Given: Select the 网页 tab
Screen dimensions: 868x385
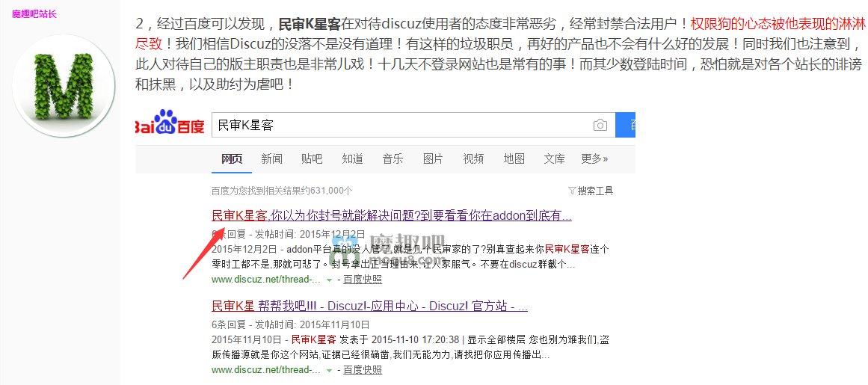Looking at the screenshot, I should [232, 158].
